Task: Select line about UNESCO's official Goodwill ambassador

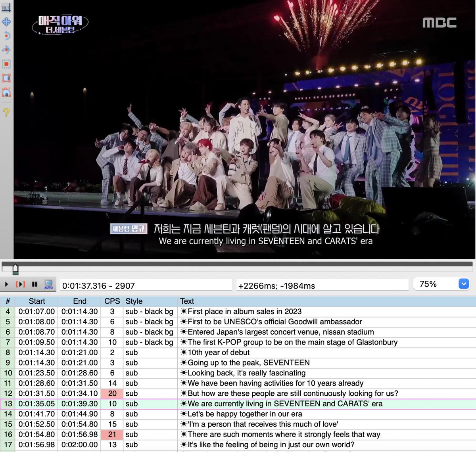Action: tap(238, 322)
